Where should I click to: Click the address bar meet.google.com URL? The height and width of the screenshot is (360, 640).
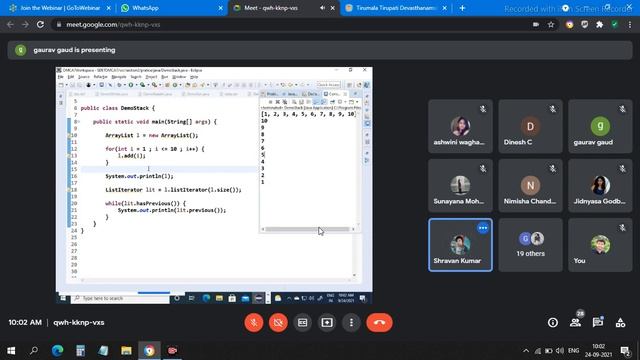tap(113, 24)
